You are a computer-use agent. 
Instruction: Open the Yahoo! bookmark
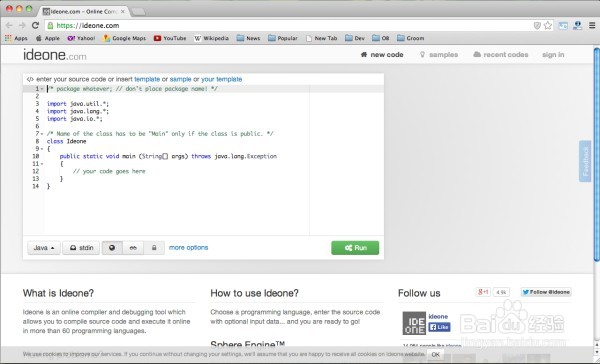coord(81,38)
